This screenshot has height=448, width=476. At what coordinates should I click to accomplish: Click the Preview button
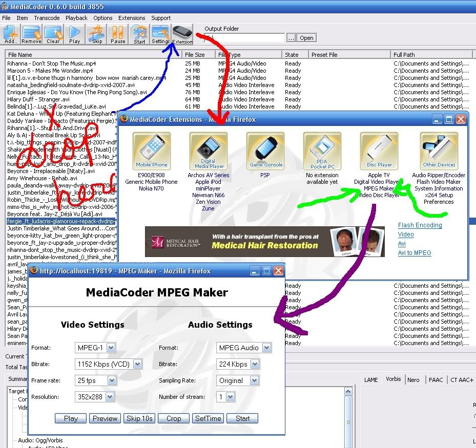pyautogui.click(x=105, y=418)
